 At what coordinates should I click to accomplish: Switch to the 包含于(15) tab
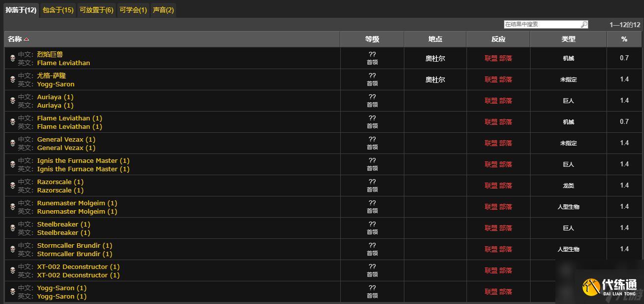58,10
